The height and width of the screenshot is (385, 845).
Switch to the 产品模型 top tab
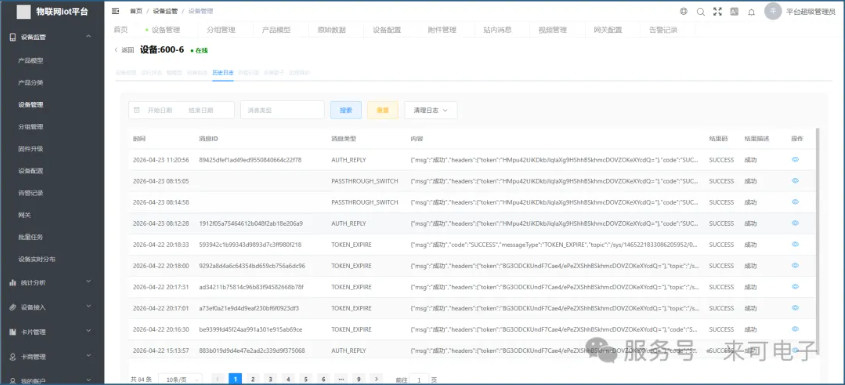[x=276, y=30]
